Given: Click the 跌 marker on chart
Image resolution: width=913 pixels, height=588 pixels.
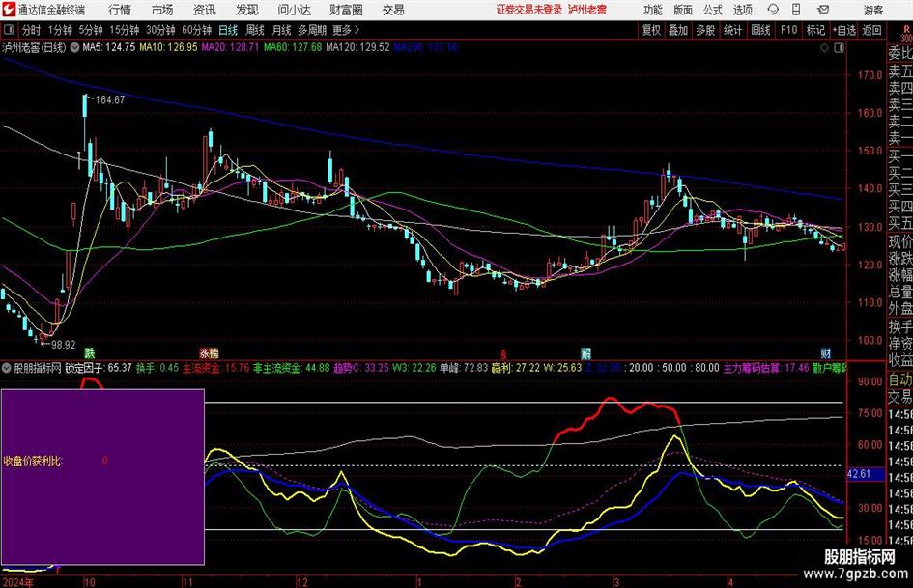Looking at the screenshot, I should tap(89, 352).
